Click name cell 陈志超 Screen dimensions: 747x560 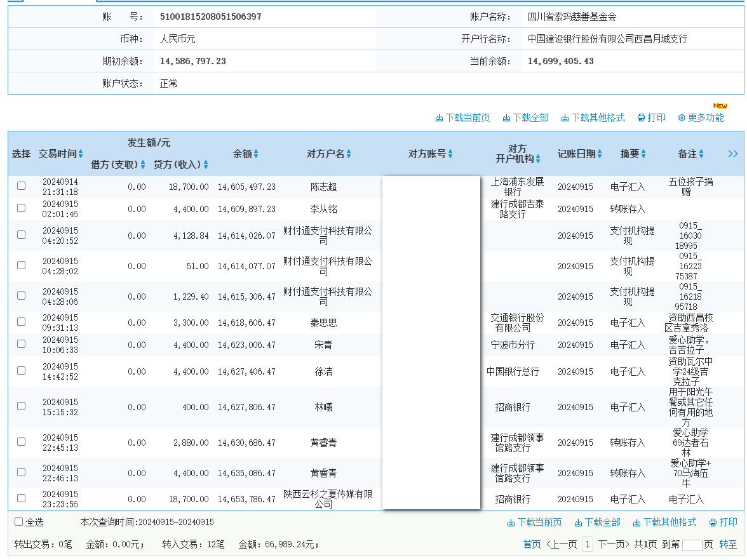(323, 187)
